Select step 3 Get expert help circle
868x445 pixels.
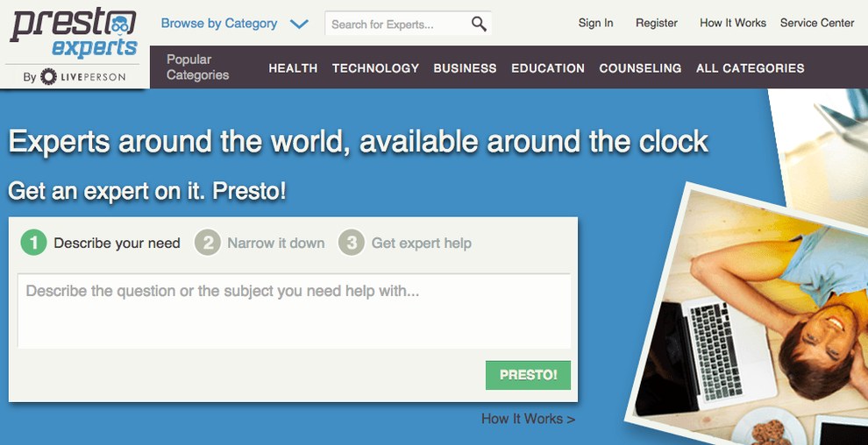[352, 243]
